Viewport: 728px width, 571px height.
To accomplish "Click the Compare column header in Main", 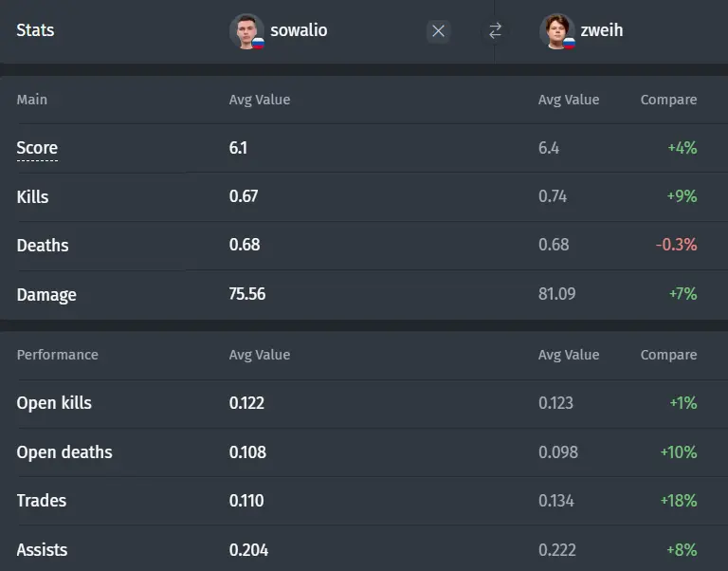I will [x=668, y=100].
